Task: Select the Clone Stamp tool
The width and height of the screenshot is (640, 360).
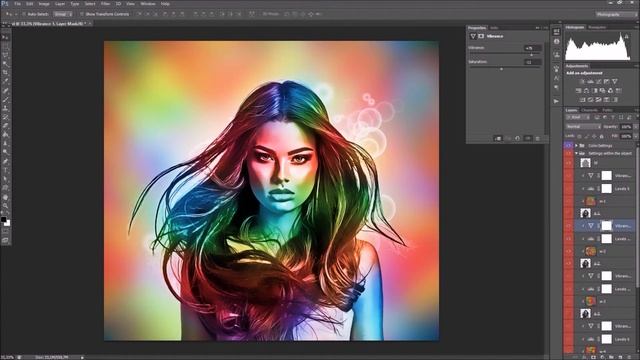Action: point(5,108)
